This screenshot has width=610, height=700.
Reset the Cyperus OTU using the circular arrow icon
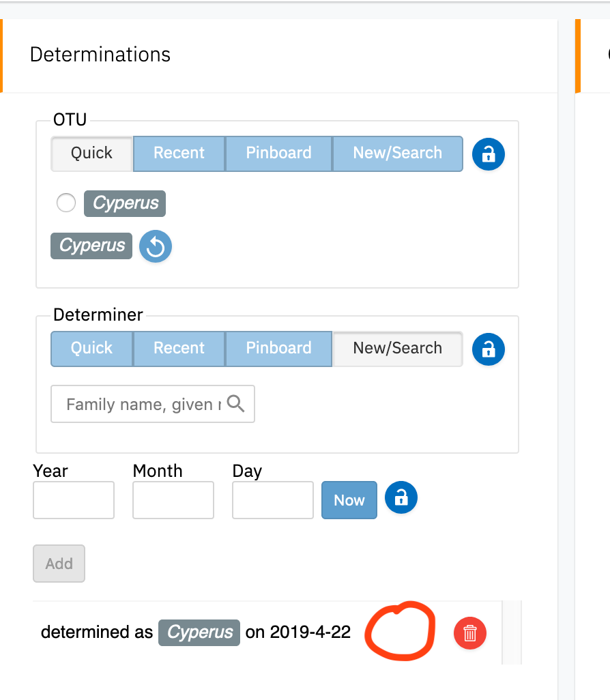pyautogui.click(x=155, y=246)
